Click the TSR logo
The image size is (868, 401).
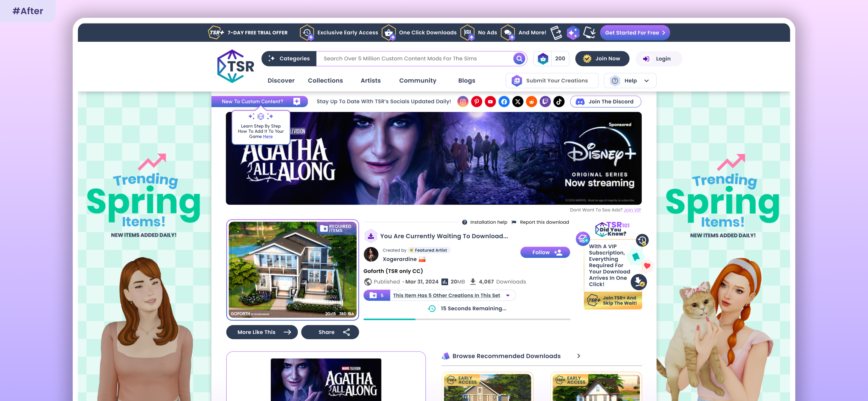click(x=235, y=66)
